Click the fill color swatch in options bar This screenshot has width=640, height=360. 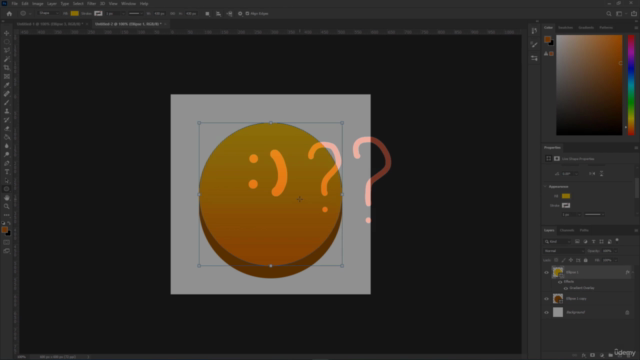74,13
